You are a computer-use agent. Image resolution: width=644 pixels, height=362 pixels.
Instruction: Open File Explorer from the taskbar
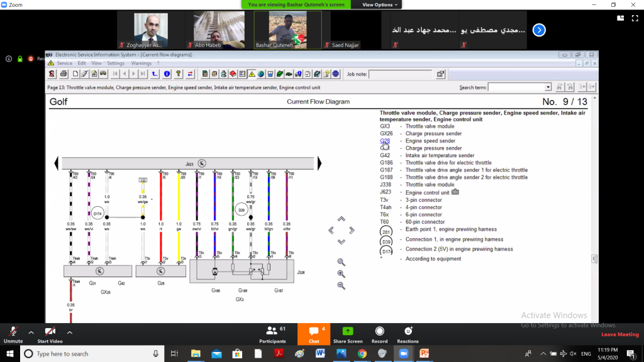tap(196, 353)
